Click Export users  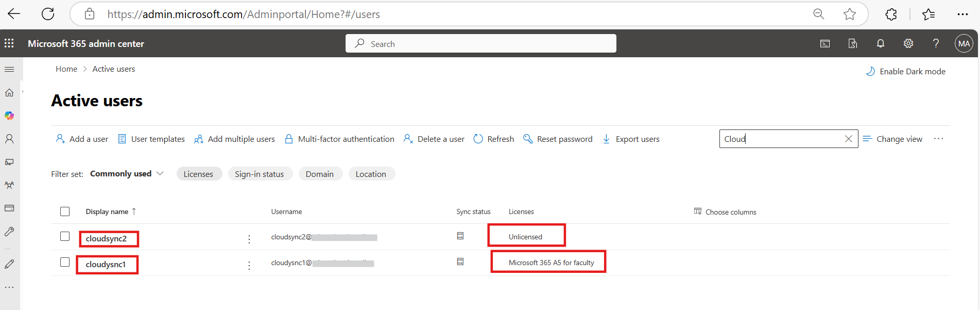point(631,139)
